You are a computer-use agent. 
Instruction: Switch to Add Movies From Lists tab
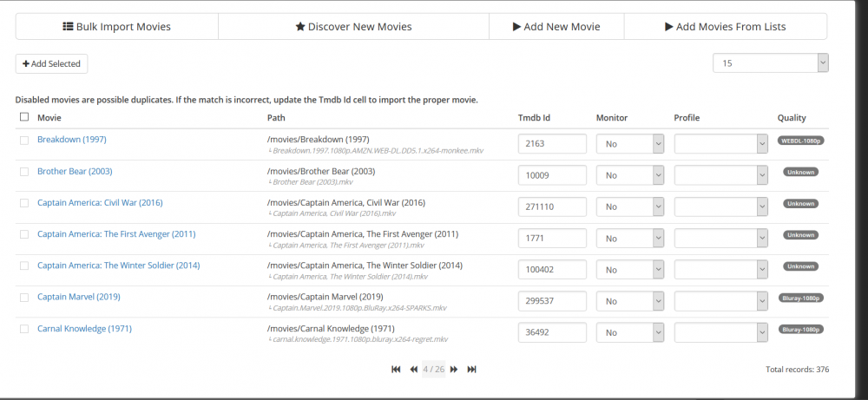[725, 27]
